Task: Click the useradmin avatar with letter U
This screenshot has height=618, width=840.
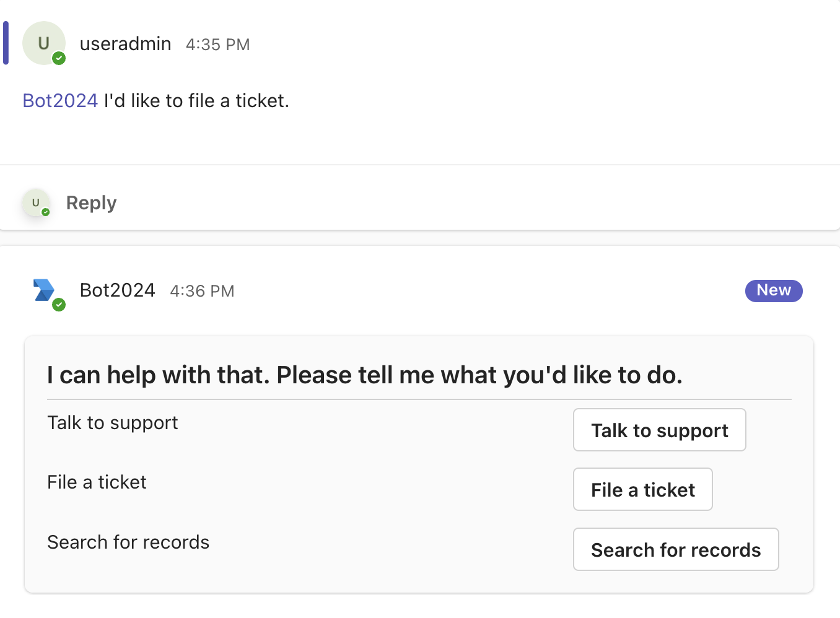Action: 43,43
